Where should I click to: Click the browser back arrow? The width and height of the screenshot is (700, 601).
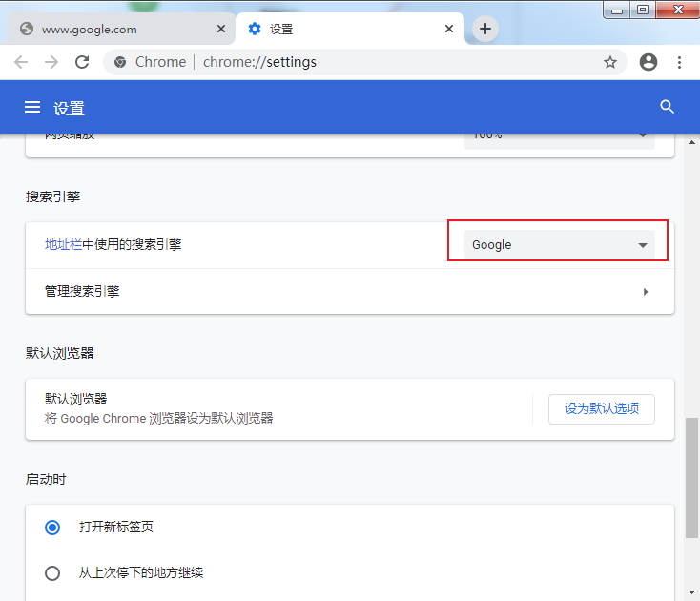click(x=21, y=62)
